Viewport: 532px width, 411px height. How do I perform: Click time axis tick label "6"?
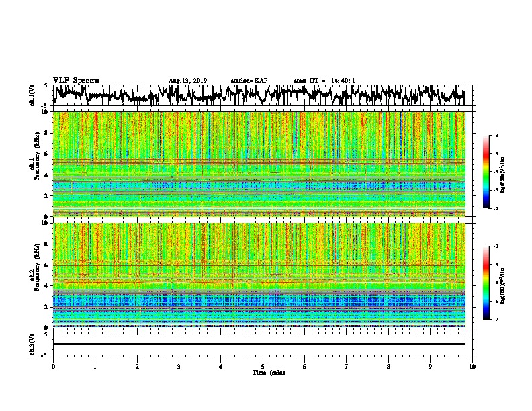(x=305, y=367)
